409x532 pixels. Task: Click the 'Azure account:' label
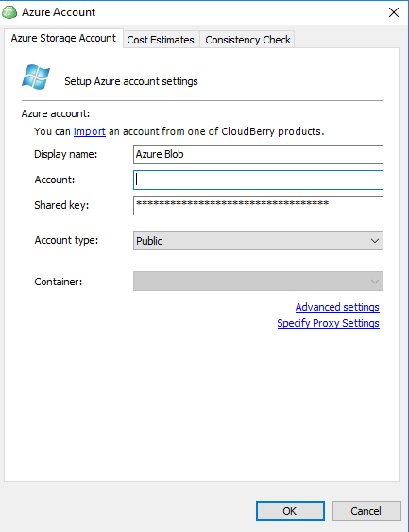[x=56, y=113]
